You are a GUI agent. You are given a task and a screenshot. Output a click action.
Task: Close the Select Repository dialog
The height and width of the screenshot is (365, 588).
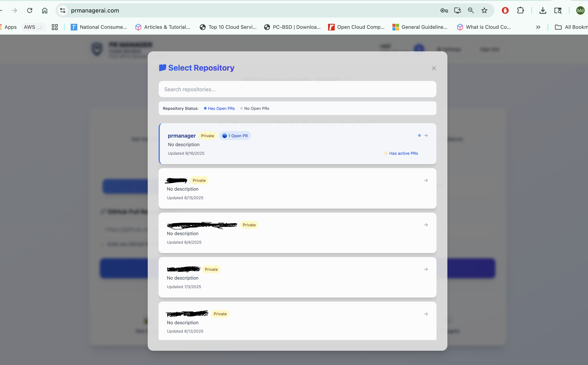click(434, 68)
